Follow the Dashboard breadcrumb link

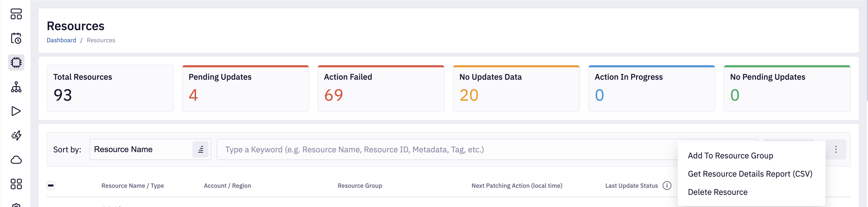pos(61,40)
